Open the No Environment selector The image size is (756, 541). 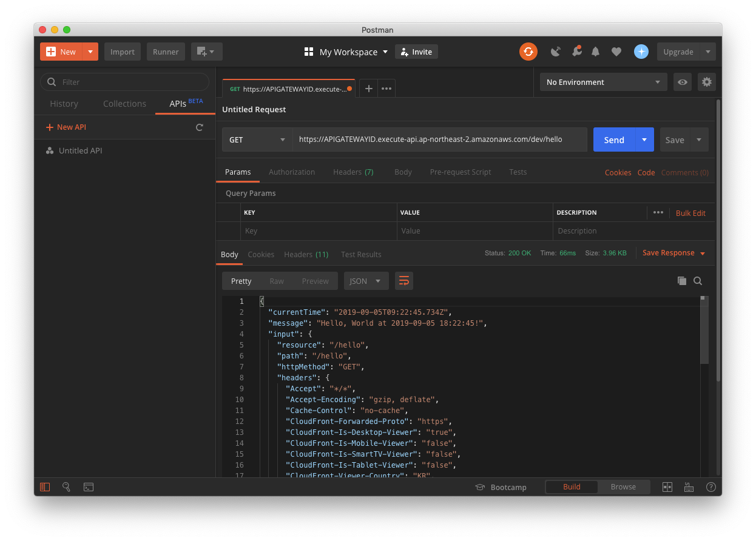coord(603,82)
